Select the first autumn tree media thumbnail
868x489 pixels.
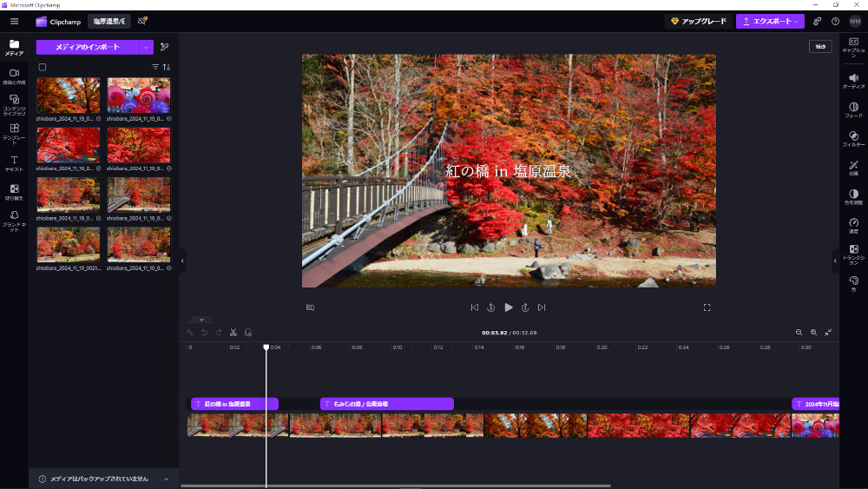(x=68, y=96)
